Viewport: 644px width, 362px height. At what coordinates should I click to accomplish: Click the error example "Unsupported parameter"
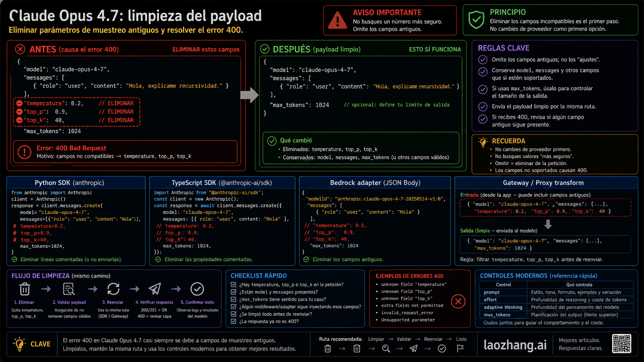tap(408, 320)
